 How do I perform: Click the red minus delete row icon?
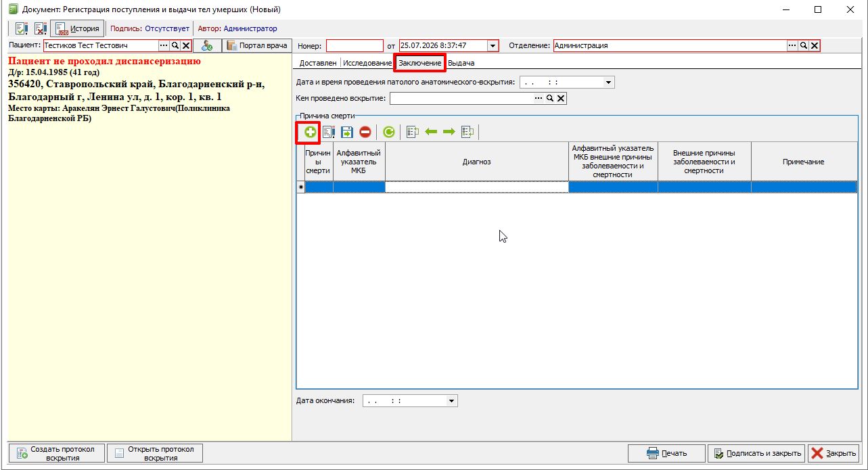[x=365, y=132]
